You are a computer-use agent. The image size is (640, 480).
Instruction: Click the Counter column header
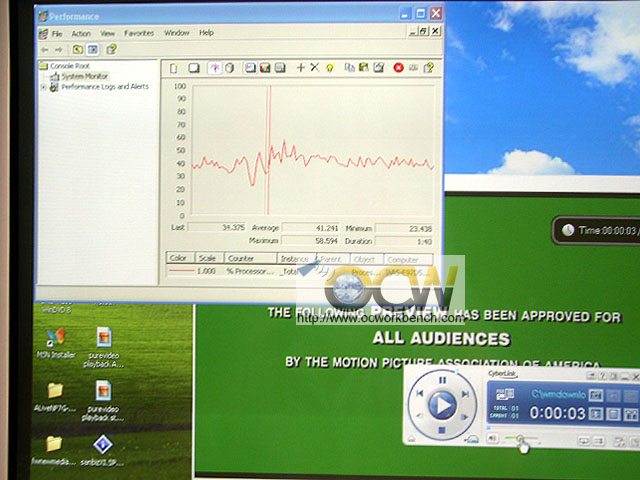click(250, 258)
